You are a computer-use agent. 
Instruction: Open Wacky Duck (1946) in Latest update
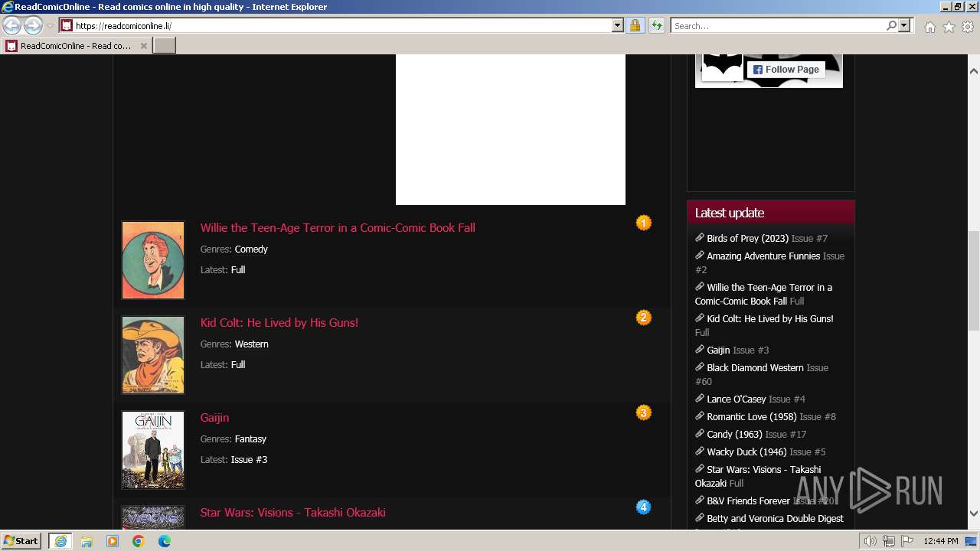tap(746, 452)
